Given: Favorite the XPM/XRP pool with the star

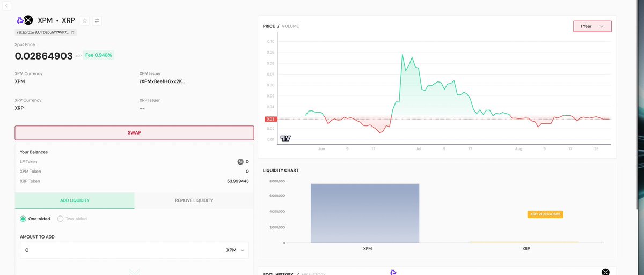Looking at the screenshot, I should 85,20.
